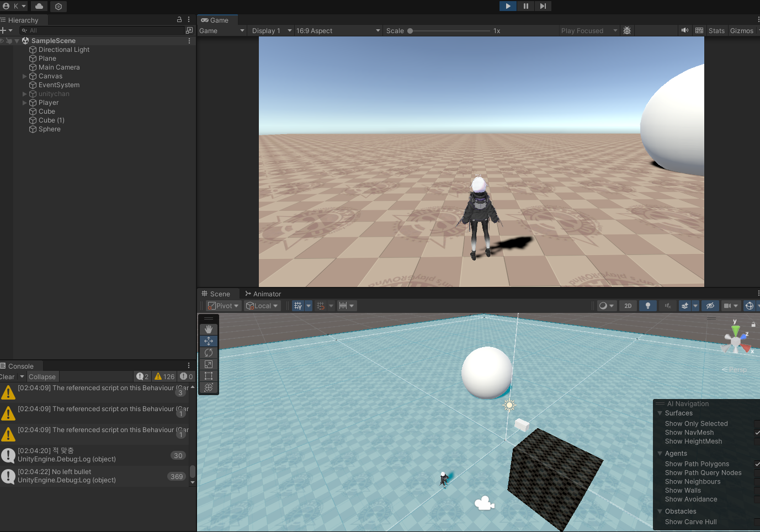This screenshot has width=760, height=532.
Task: Expand the Player object
Action: click(24, 103)
